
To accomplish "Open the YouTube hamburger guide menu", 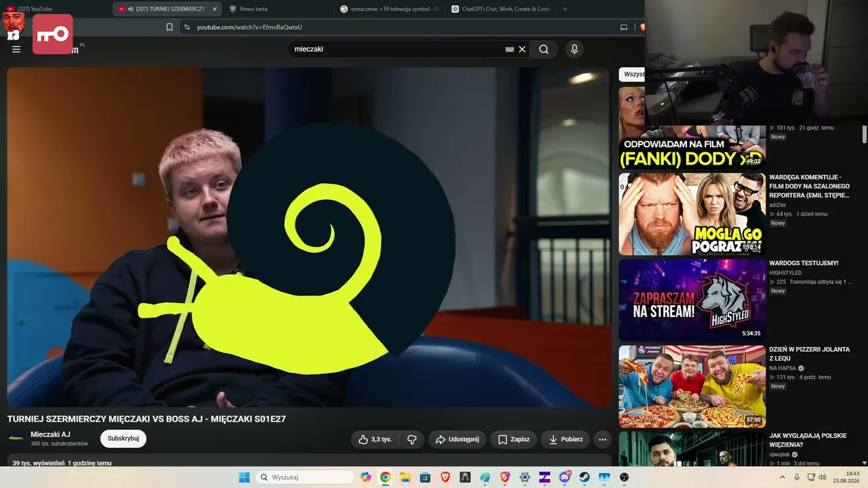I will coord(16,49).
